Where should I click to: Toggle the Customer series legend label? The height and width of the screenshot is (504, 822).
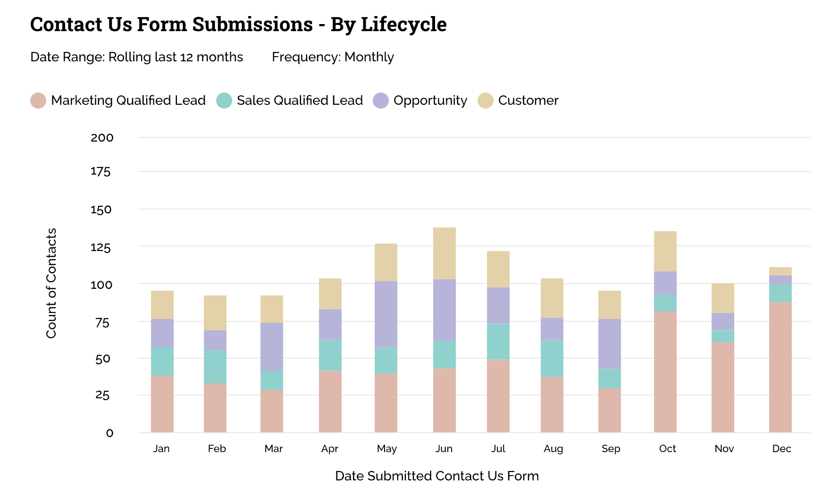coord(528,101)
